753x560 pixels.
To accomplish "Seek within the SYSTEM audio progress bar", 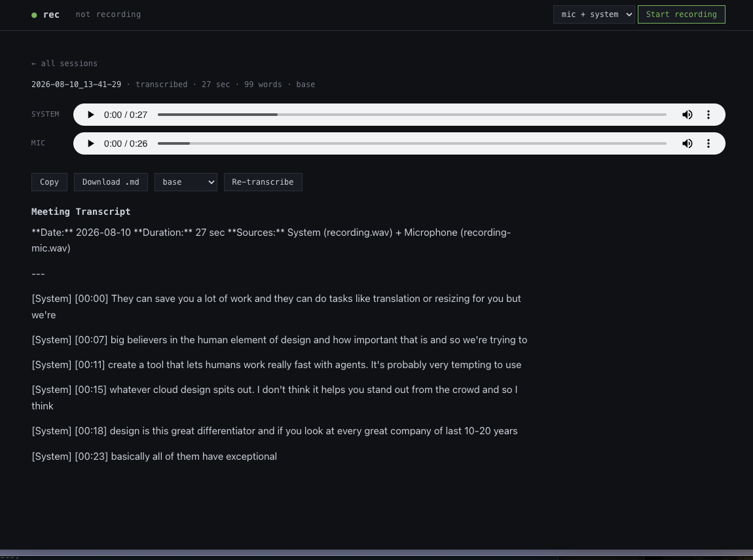I will [x=412, y=115].
